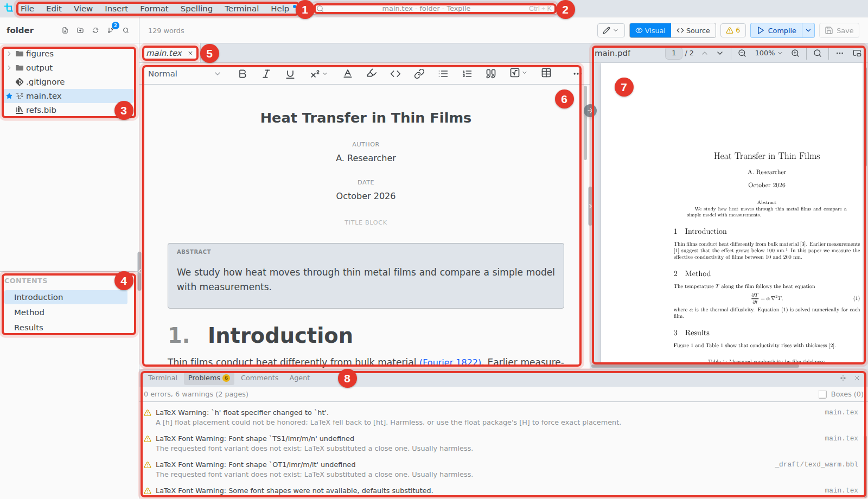Open the pencil mode dropdown
868x499 pixels.
click(611, 30)
